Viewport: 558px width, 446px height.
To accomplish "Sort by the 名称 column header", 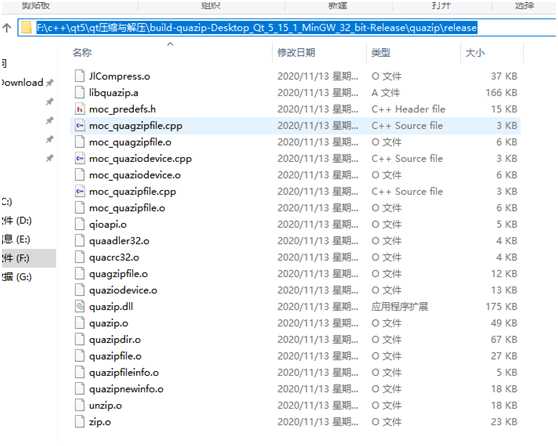I will tap(82, 53).
